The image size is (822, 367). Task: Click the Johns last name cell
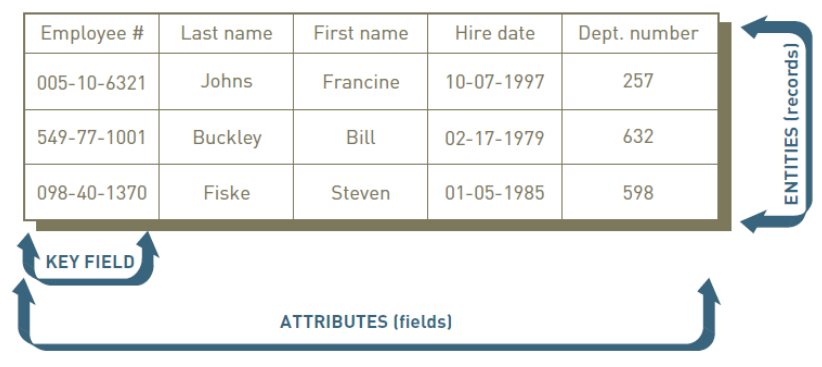click(226, 82)
